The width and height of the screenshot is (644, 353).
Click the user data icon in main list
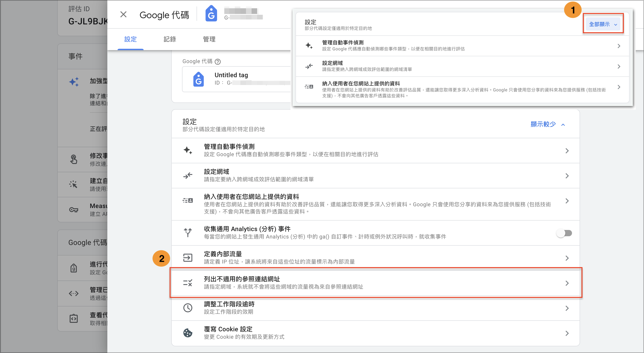pos(188,200)
